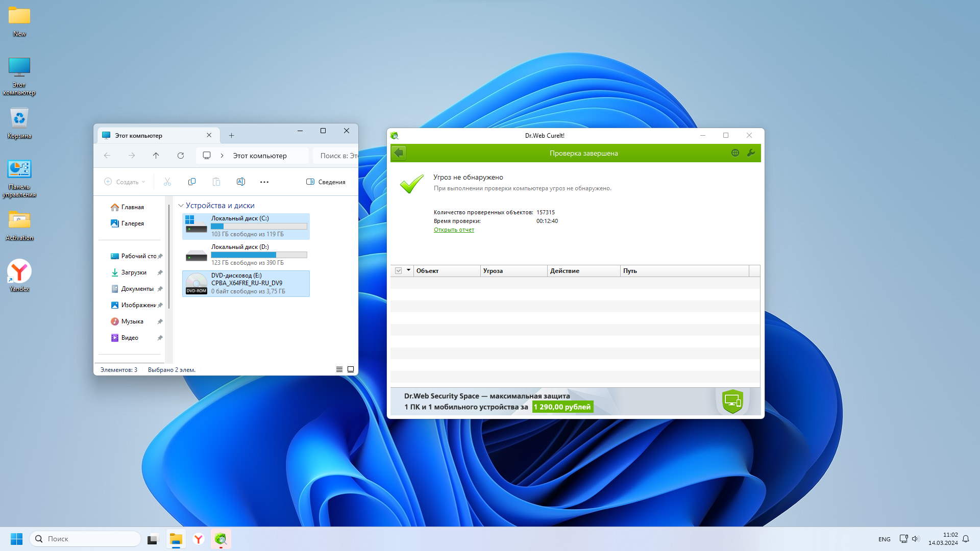Add a new Explorer tab with plus
This screenshot has width=980, height=551.
231,136
